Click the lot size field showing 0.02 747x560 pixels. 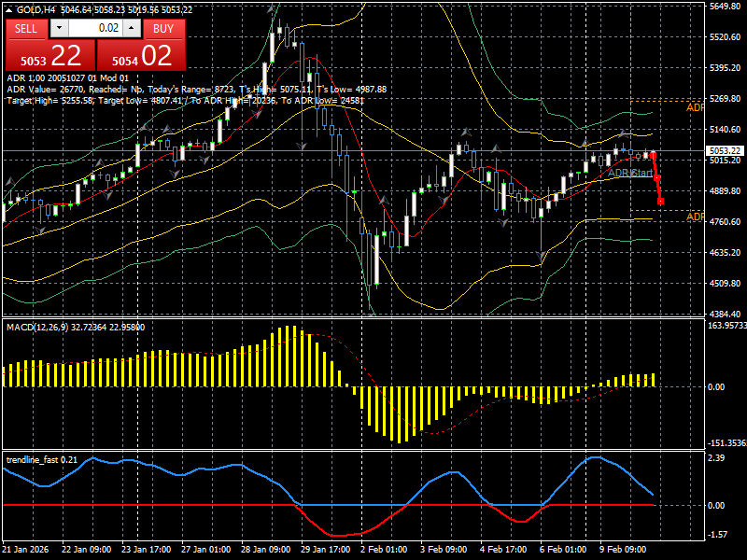(x=95, y=28)
